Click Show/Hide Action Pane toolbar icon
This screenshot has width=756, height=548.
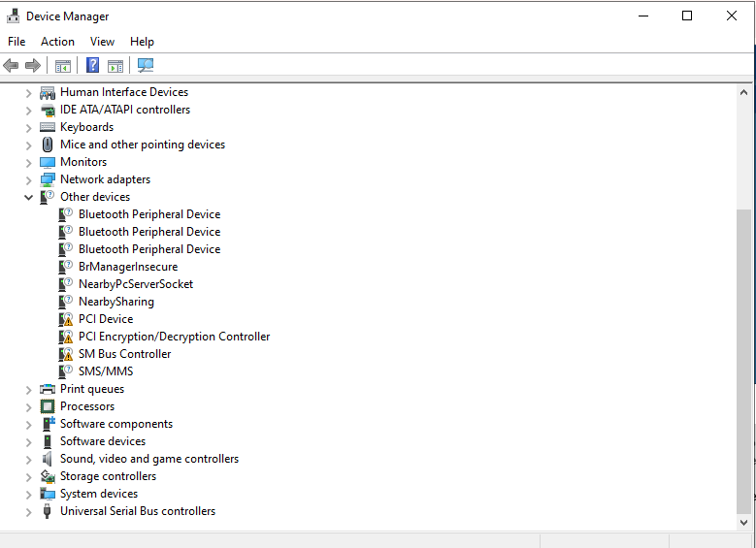(115, 66)
